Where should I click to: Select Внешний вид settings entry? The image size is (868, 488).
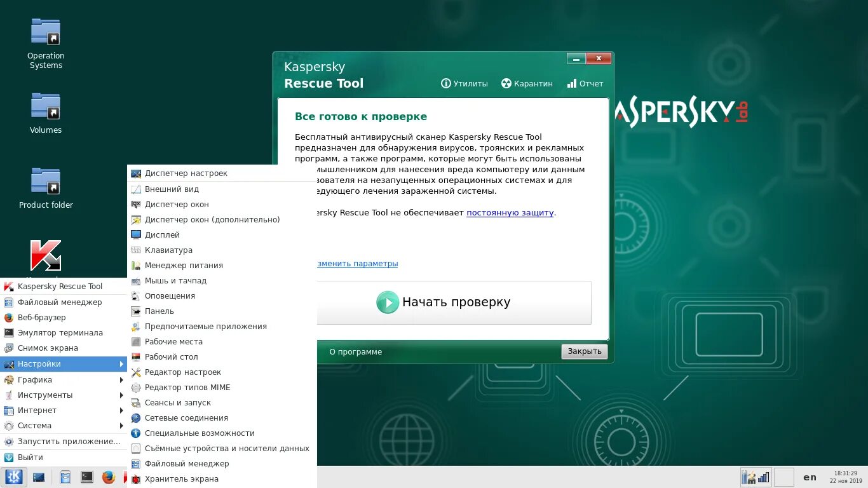point(222,189)
